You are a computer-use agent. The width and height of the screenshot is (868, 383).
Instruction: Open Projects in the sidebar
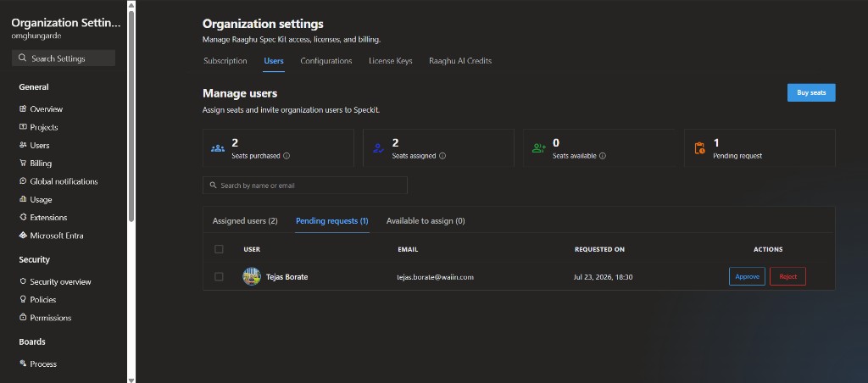pyautogui.click(x=44, y=127)
